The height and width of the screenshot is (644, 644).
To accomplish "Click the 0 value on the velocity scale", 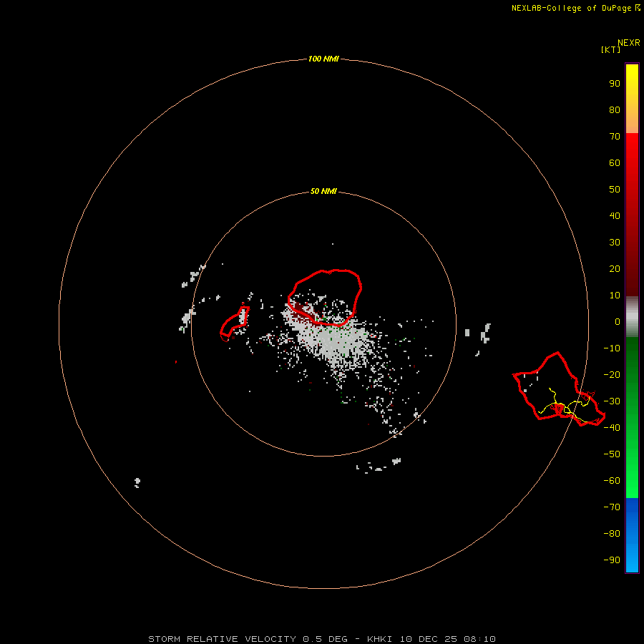I will pyautogui.click(x=618, y=322).
